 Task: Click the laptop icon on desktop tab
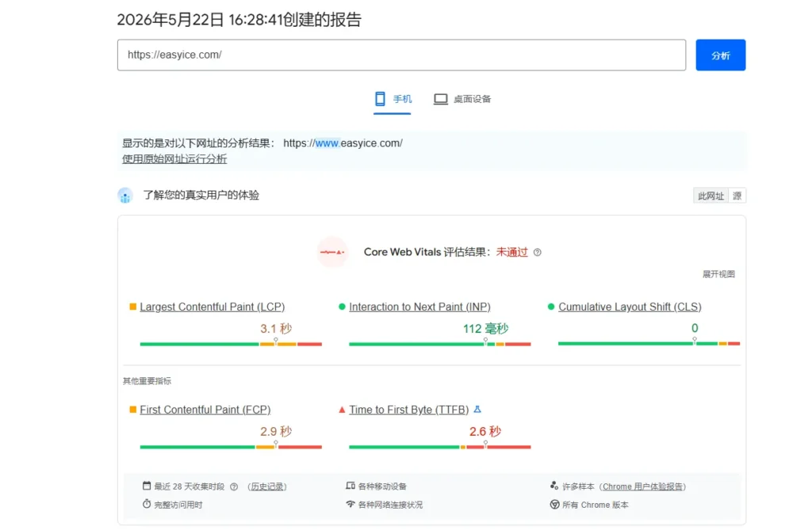coord(441,99)
